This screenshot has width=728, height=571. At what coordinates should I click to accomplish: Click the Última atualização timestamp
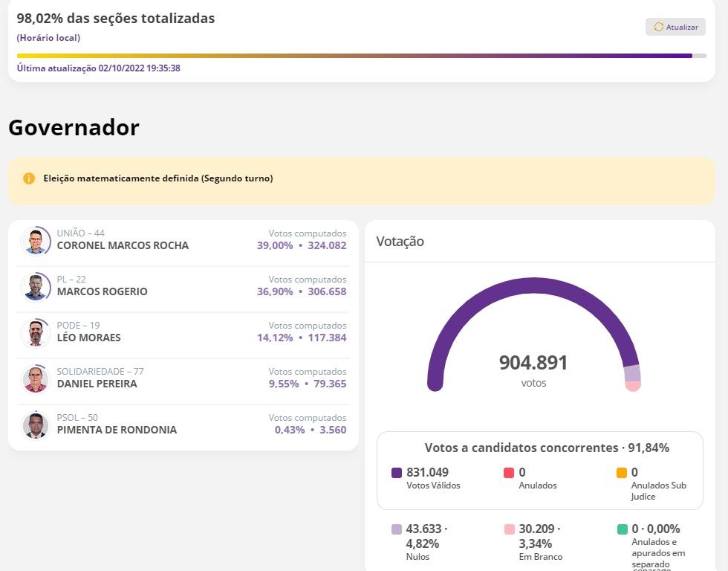(98, 68)
